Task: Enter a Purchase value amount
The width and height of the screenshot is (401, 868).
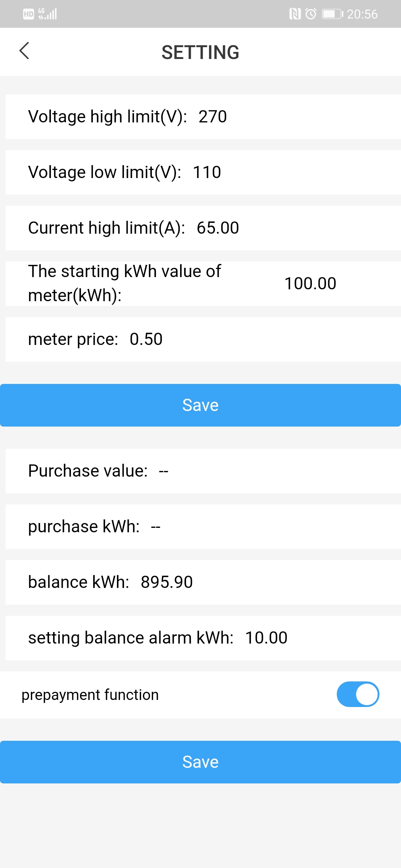Action: coord(164,471)
